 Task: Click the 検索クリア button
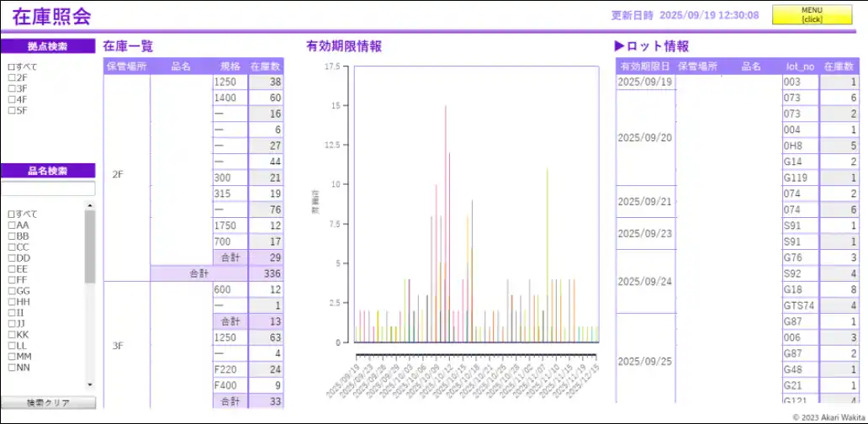48,403
